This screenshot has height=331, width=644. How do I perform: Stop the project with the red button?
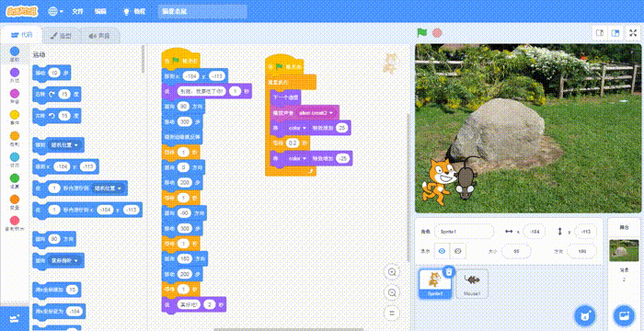click(x=437, y=33)
